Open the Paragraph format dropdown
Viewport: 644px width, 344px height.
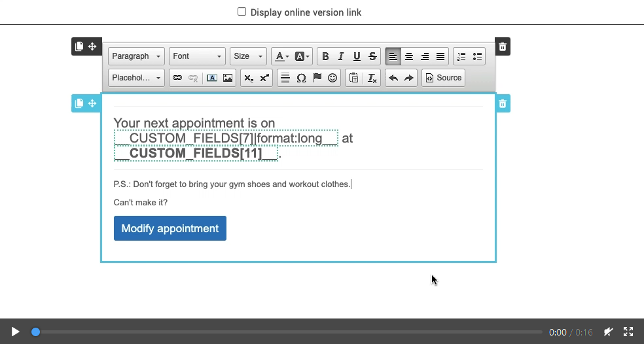(136, 56)
